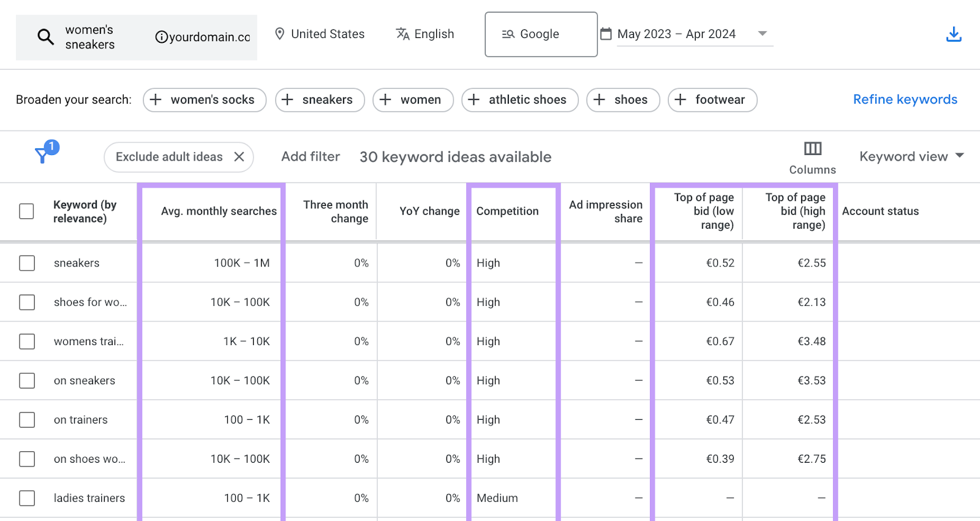Open the Google search network selector
Screen dimensions: 980x521
tap(540, 34)
